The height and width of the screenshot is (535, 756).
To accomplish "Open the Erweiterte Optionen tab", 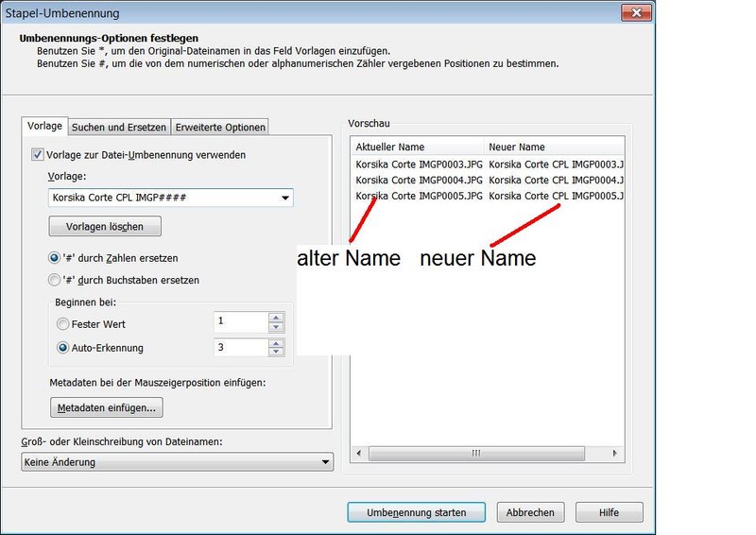I will (220, 128).
